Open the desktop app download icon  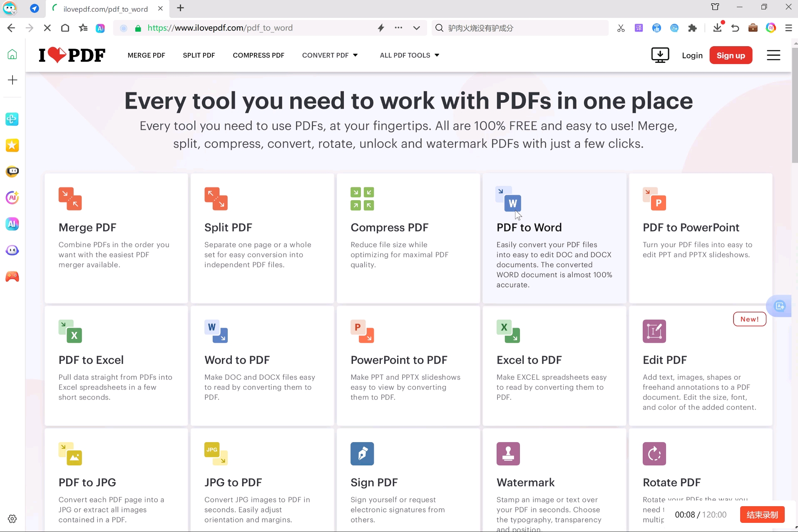[x=660, y=55]
